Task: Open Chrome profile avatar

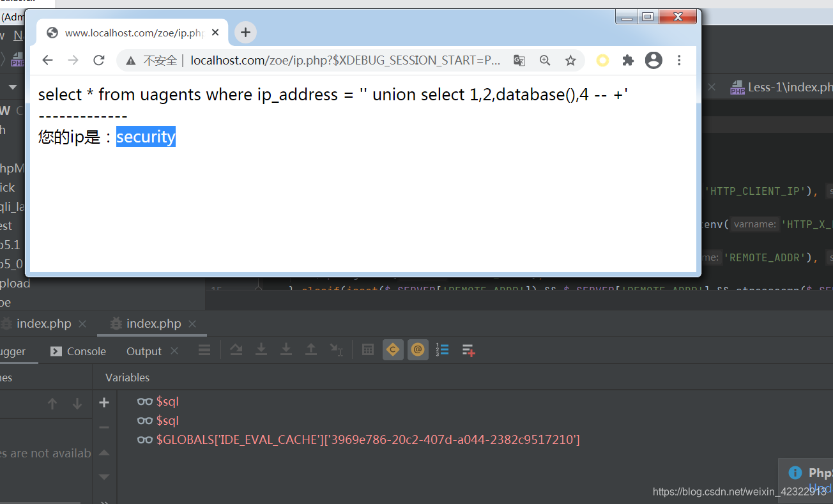Action: (653, 60)
